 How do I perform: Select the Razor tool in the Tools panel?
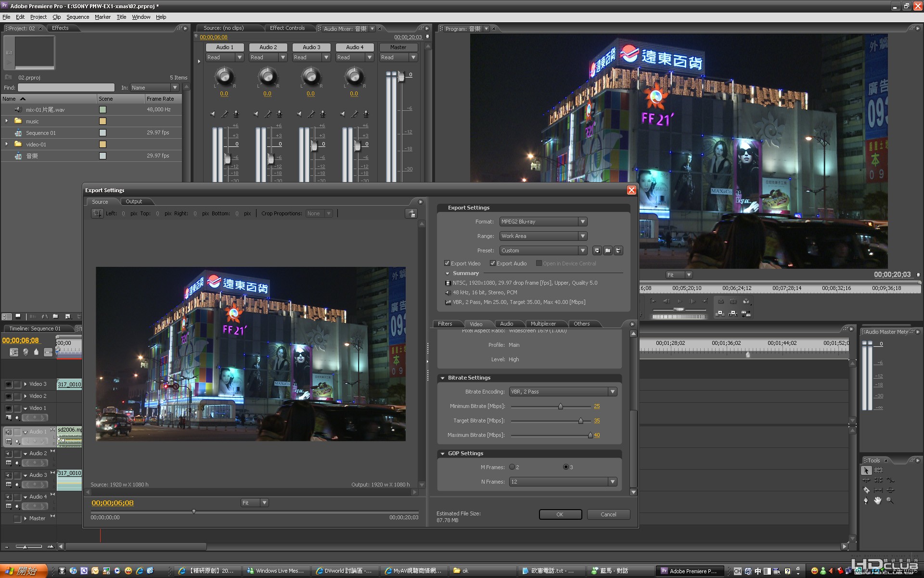(x=866, y=490)
